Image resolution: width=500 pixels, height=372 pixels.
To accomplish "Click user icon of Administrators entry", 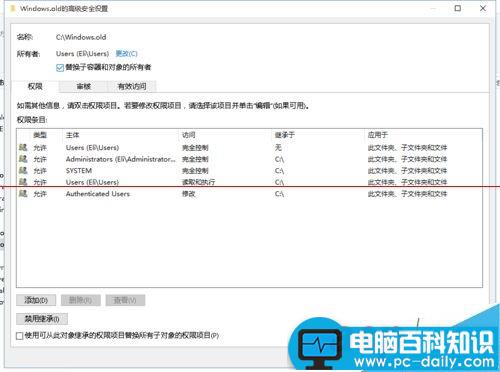I will 23,159.
